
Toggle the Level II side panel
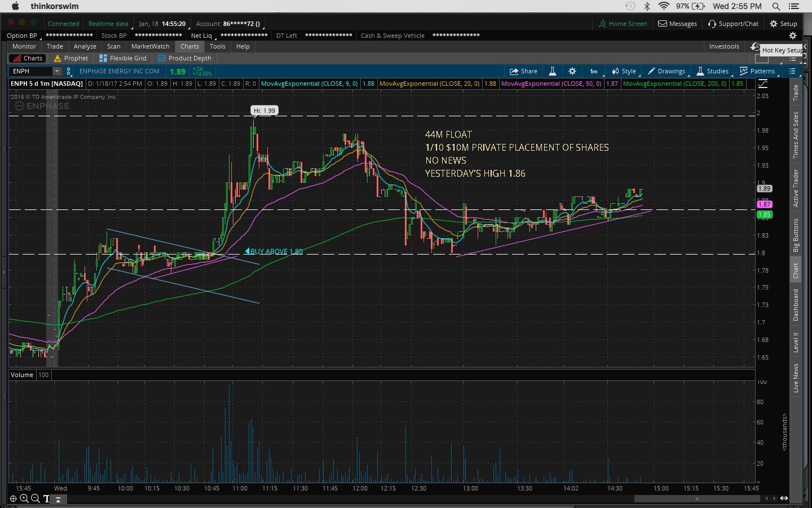pos(796,342)
